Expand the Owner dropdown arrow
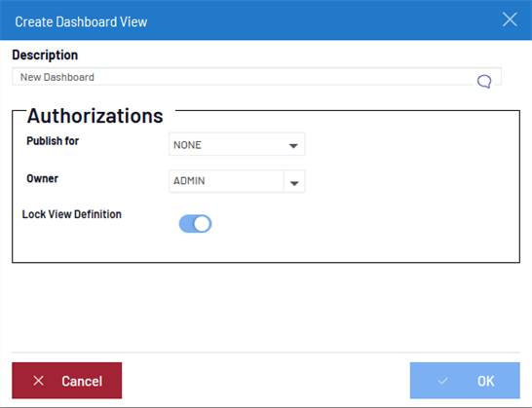Viewport: 532px width, 408px height. click(294, 181)
